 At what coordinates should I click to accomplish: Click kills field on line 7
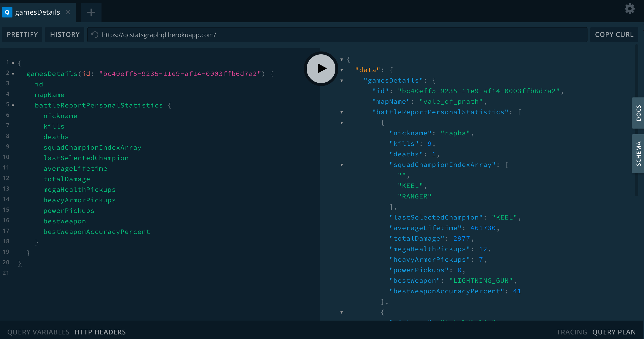pyautogui.click(x=54, y=126)
